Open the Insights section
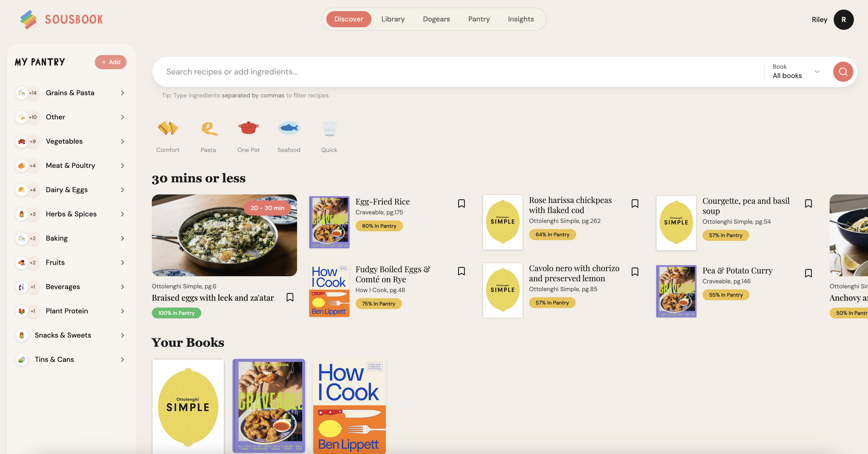 (x=520, y=19)
